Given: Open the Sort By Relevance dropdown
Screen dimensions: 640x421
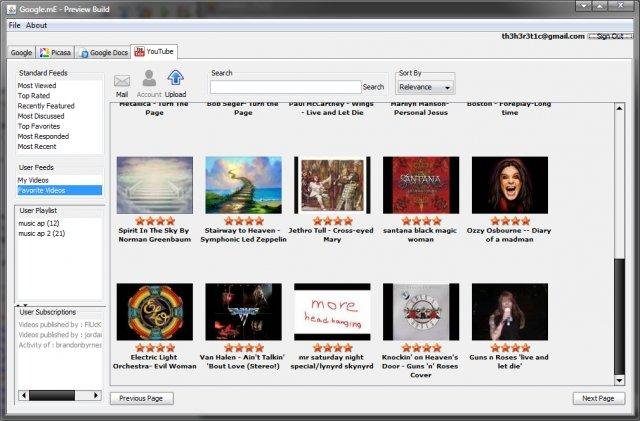Looking at the screenshot, I should (425, 87).
